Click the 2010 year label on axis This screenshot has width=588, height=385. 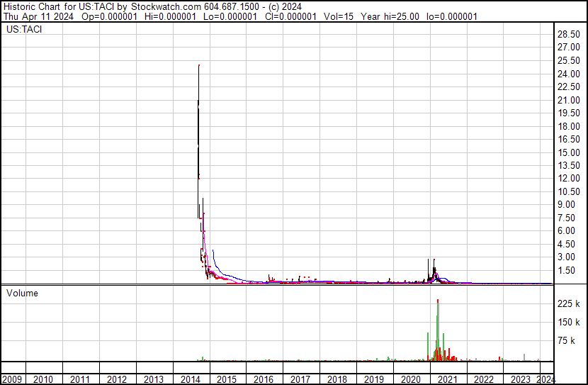43,379
